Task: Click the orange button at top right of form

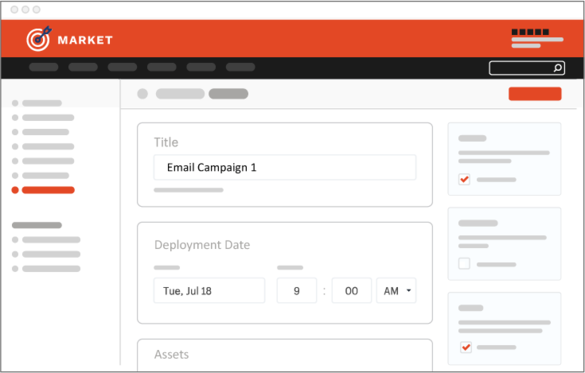Action: pos(535,94)
